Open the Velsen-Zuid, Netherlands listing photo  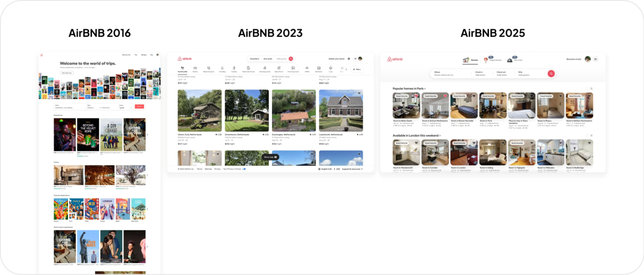click(x=199, y=110)
